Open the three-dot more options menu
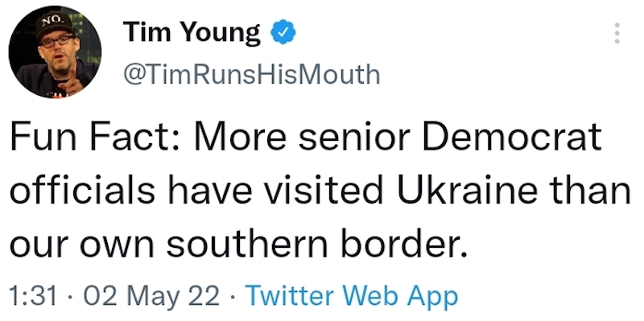Screen dimensions: 644x321 pyautogui.click(x=617, y=33)
